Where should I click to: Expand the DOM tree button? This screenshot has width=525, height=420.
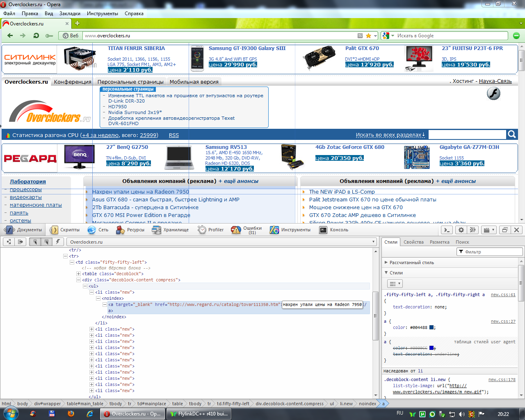pyautogui.click(x=9, y=242)
